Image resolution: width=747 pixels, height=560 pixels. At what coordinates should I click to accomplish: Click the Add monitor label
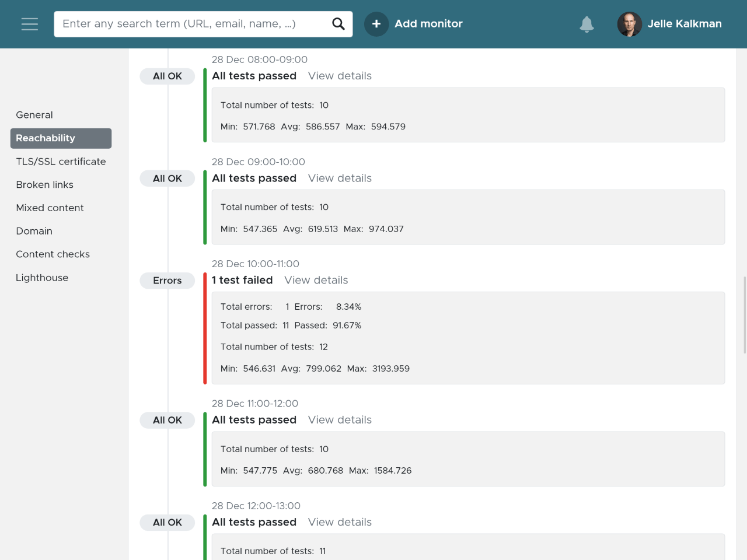click(428, 24)
